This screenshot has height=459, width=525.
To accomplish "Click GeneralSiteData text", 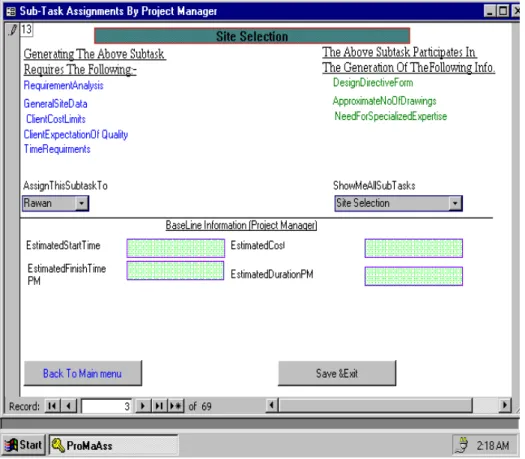I will 56,104.
